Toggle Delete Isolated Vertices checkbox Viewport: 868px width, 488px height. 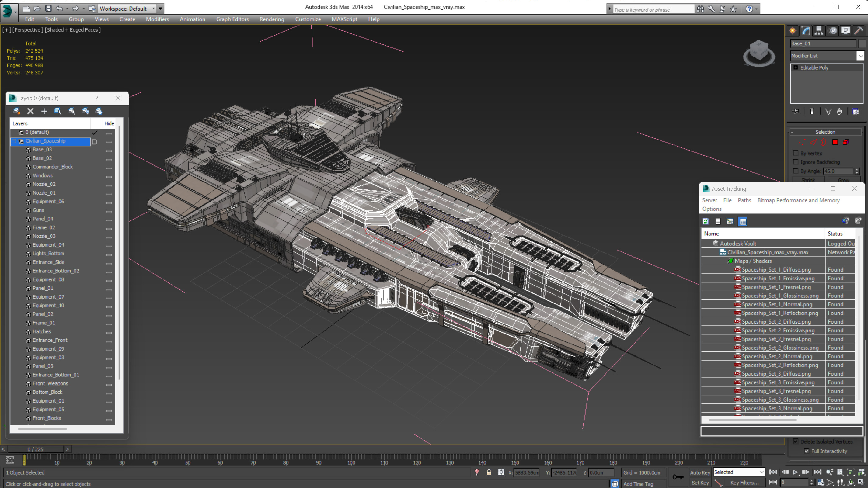(x=796, y=441)
